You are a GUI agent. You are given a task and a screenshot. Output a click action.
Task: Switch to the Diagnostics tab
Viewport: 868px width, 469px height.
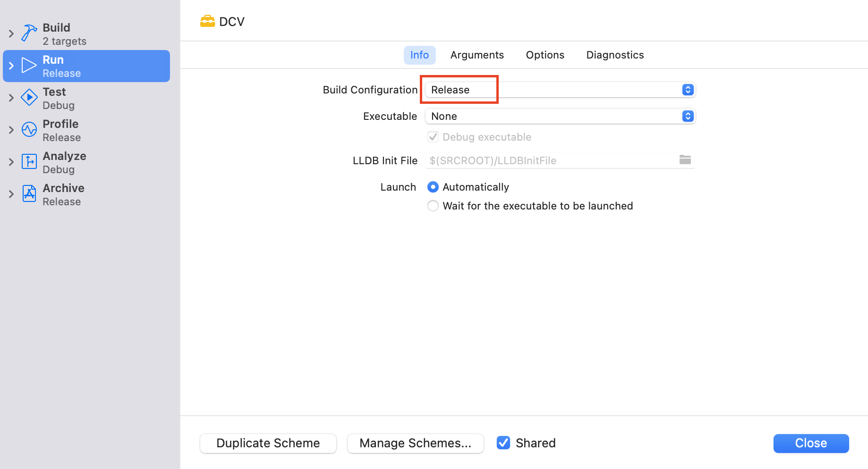click(615, 55)
